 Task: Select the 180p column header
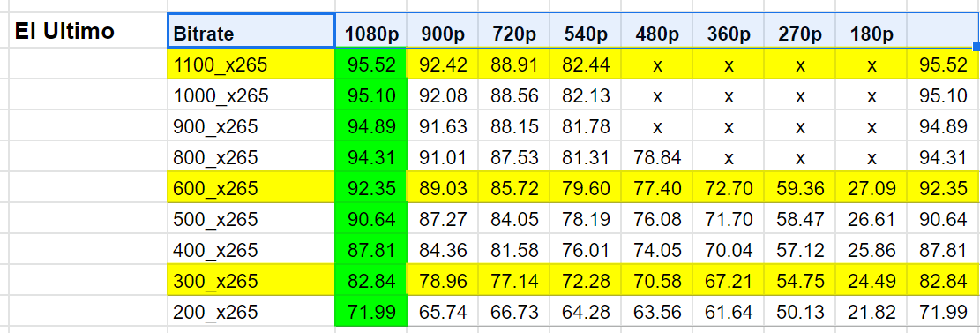(x=872, y=31)
